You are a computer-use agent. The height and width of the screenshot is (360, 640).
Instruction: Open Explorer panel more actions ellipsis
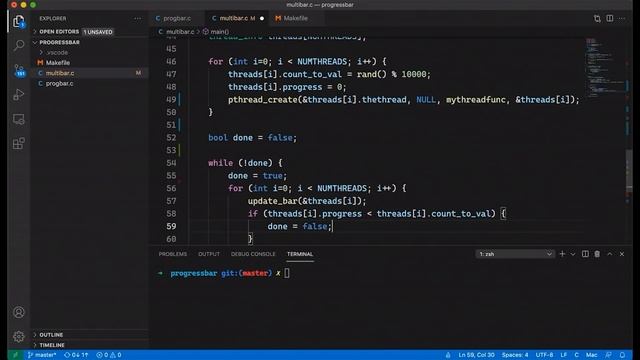point(138,18)
